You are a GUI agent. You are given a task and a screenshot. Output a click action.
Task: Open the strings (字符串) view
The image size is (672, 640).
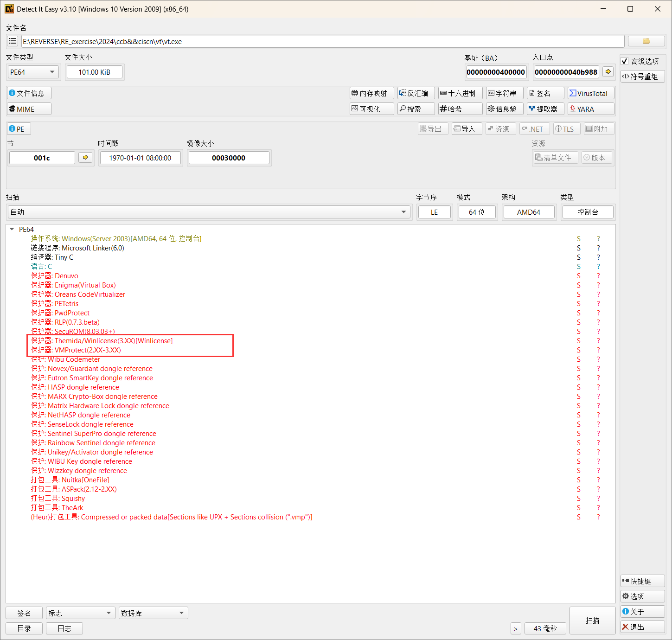click(504, 93)
